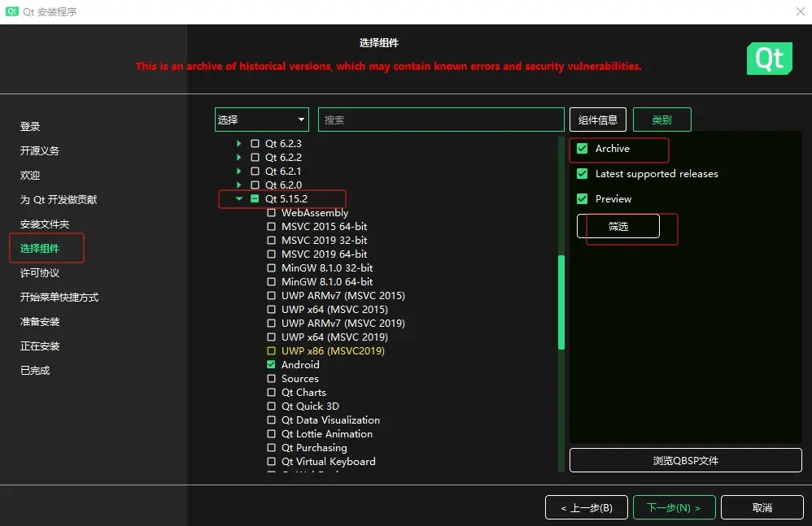Click the 搜索 search field
Viewport: 812px width, 526px height.
(x=441, y=120)
